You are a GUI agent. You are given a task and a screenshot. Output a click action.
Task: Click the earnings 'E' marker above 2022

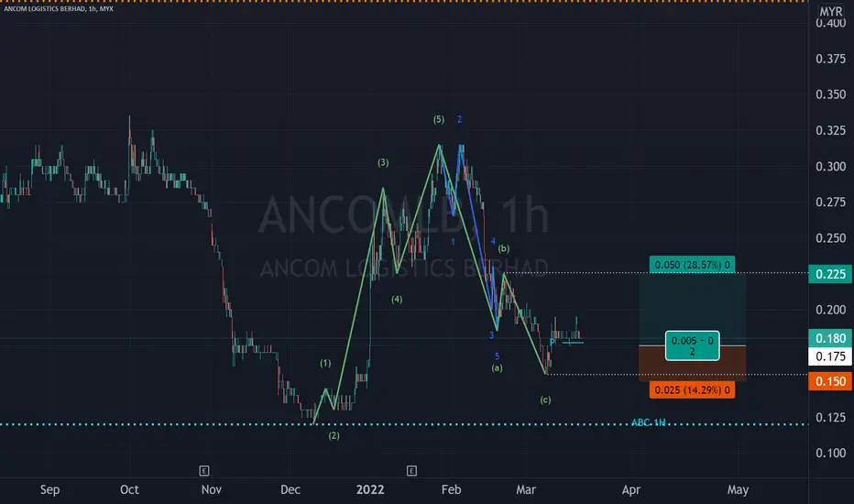411,470
